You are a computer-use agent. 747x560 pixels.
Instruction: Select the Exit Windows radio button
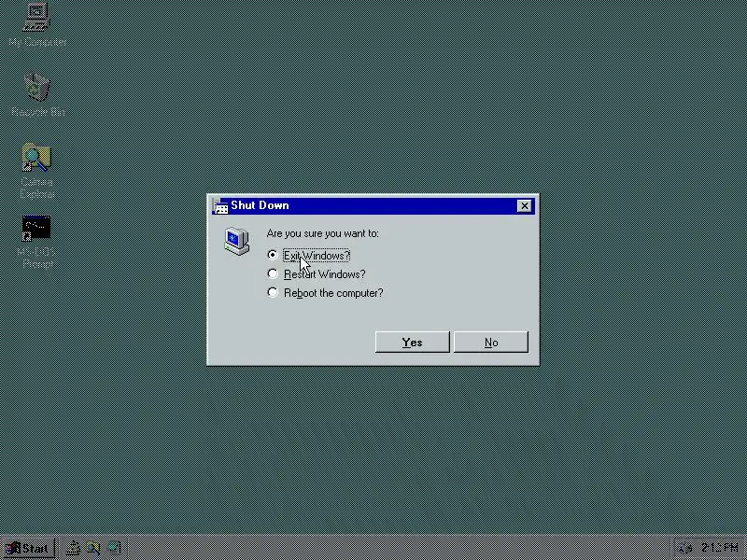click(x=273, y=255)
